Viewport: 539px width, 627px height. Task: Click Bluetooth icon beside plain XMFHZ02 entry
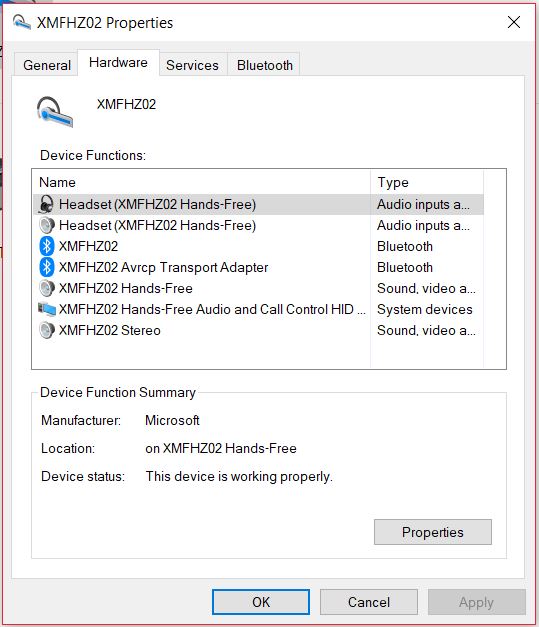tap(47, 246)
